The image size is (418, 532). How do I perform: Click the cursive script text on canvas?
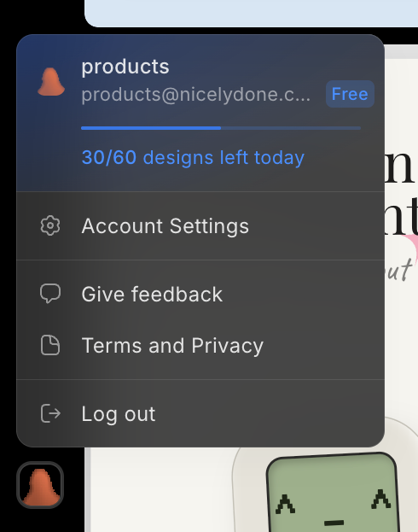(400, 271)
